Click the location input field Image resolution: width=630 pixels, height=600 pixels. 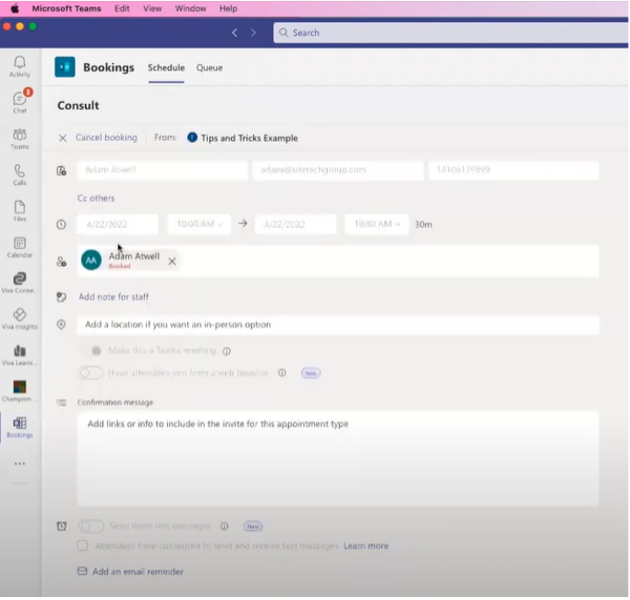338,325
